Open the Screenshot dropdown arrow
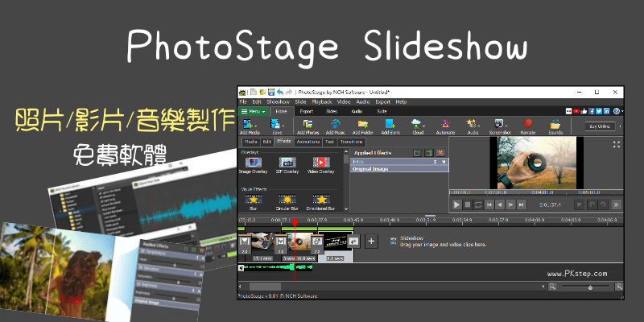644x322 pixels. [x=506, y=126]
